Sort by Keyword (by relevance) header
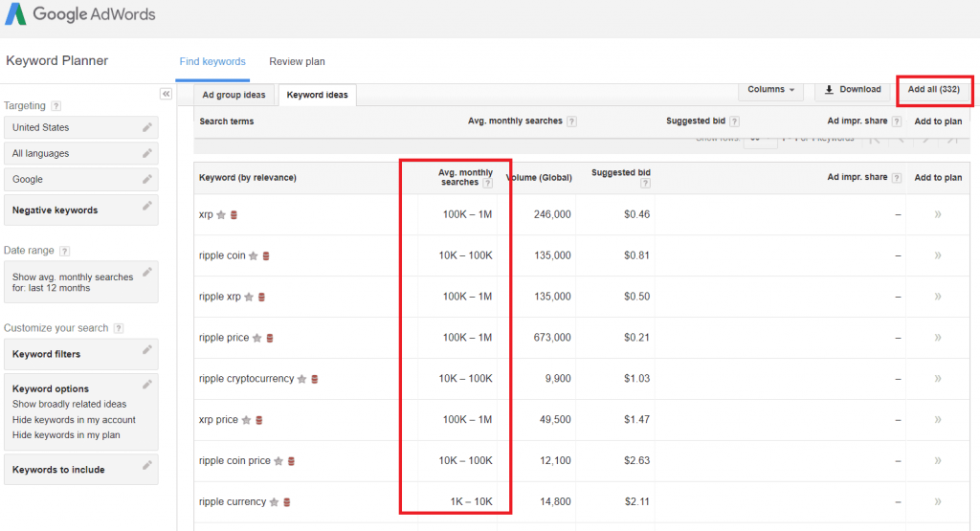This screenshot has width=980, height=531. 248,177
